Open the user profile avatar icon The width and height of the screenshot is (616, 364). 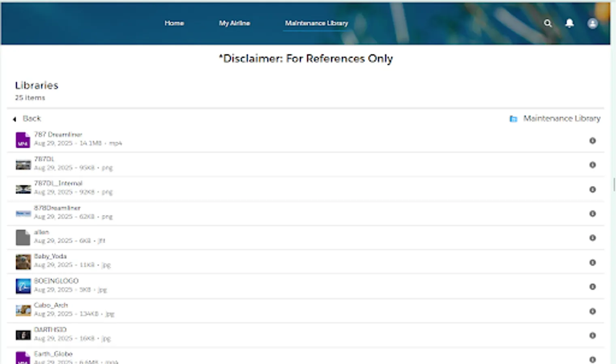(593, 23)
